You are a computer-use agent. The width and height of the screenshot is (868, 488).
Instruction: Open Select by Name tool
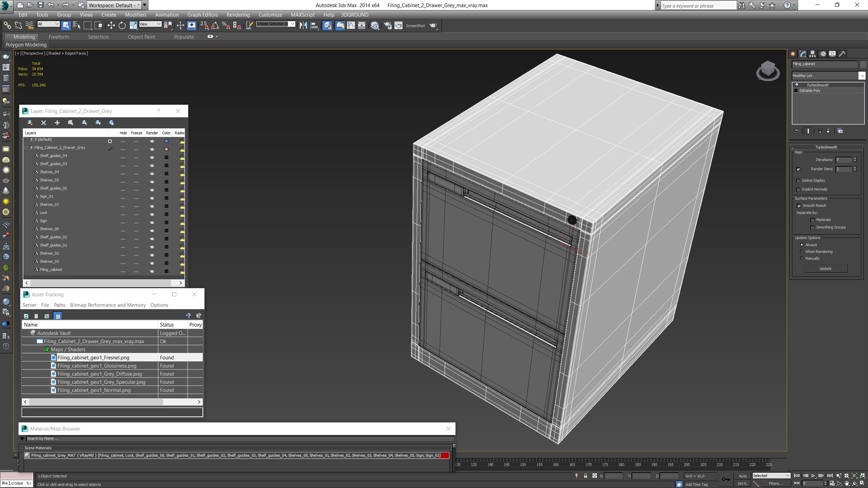76,25
